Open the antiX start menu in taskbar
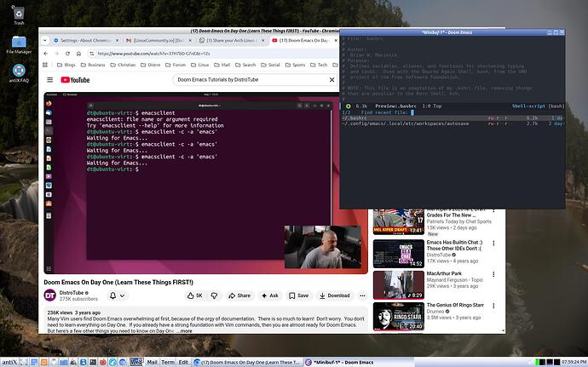 point(9,362)
